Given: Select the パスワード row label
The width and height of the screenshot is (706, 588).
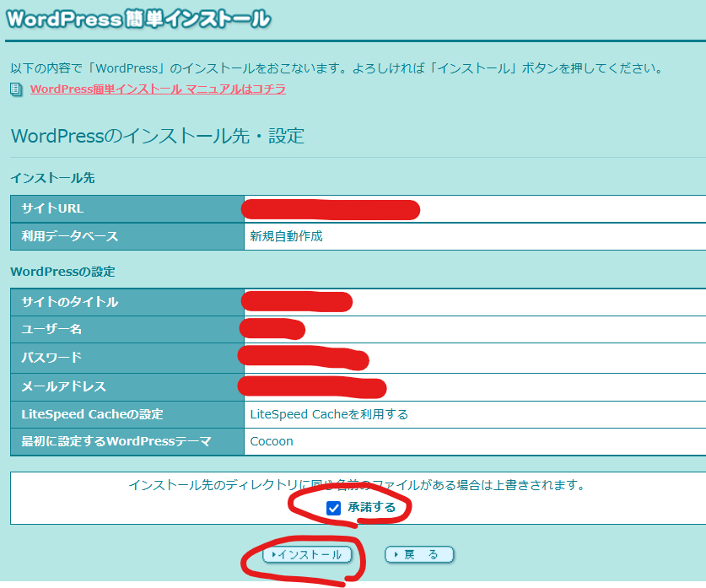Looking at the screenshot, I should click(x=51, y=357).
